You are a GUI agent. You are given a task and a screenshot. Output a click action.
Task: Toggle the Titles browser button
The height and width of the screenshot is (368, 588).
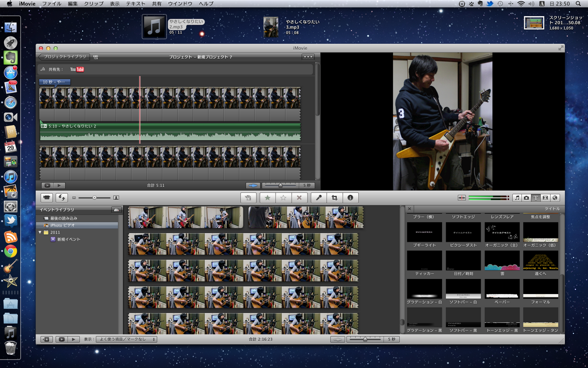click(x=536, y=198)
